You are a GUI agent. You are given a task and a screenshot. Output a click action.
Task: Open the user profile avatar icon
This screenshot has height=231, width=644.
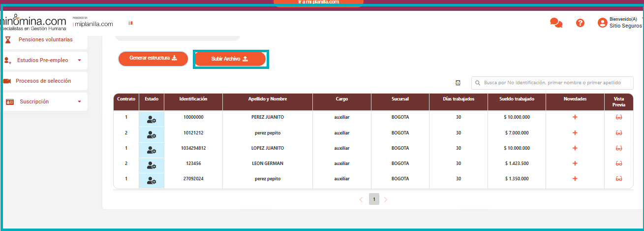tap(602, 23)
